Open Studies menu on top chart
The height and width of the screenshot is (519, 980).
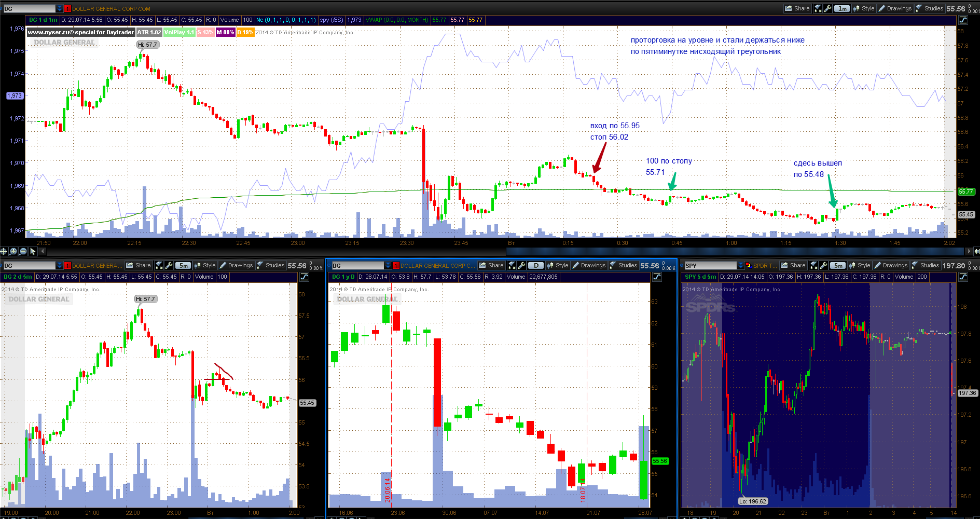(930, 8)
